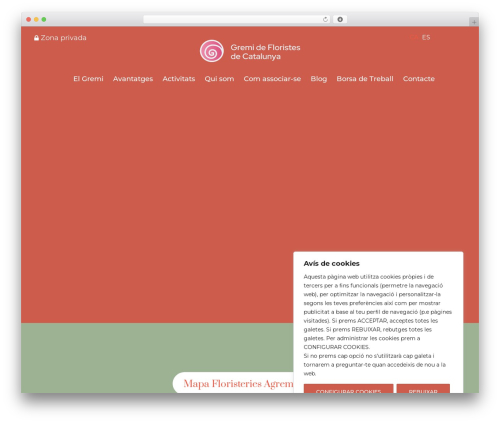The image size is (500, 423).
Task: Click the red close window dot
Action: click(29, 19)
